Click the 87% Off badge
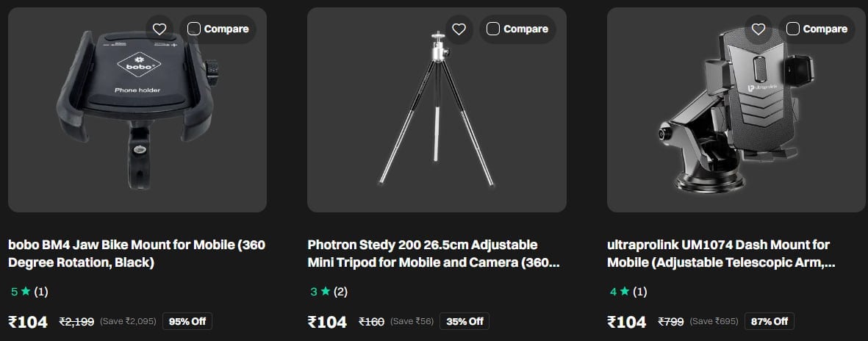 click(770, 321)
